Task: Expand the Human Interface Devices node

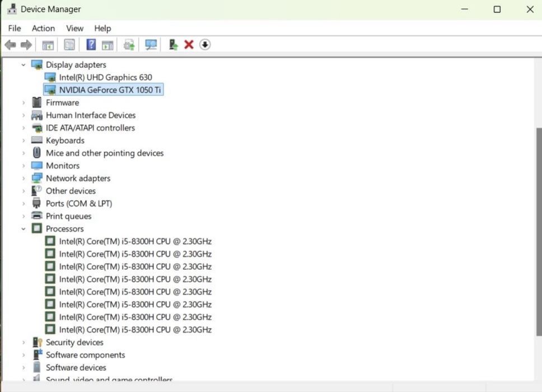Action: (x=23, y=115)
